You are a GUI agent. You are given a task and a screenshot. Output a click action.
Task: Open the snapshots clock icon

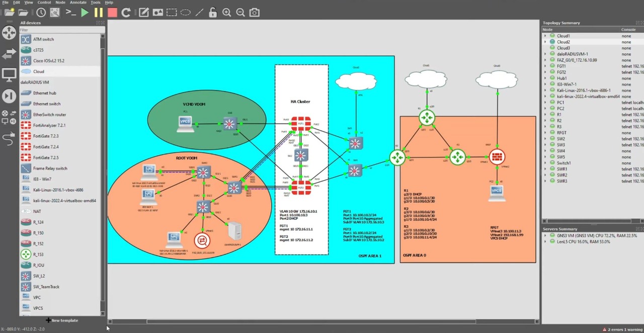click(x=41, y=13)
